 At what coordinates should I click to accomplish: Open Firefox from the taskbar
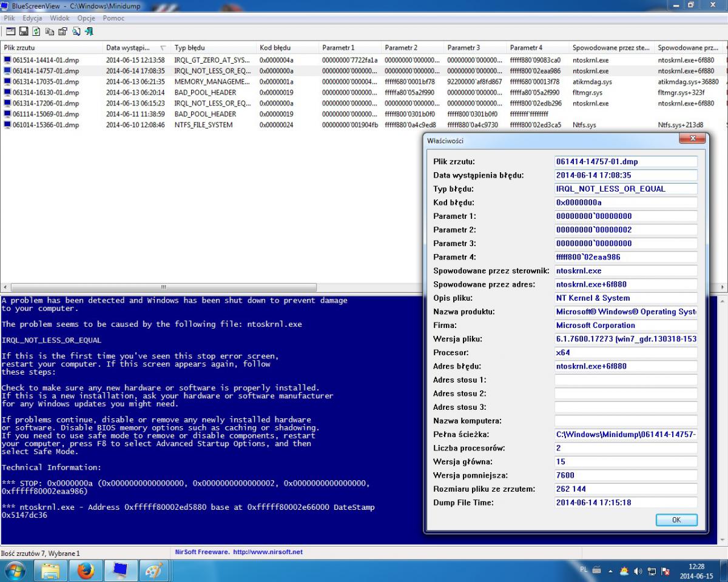tap(86, 570)
